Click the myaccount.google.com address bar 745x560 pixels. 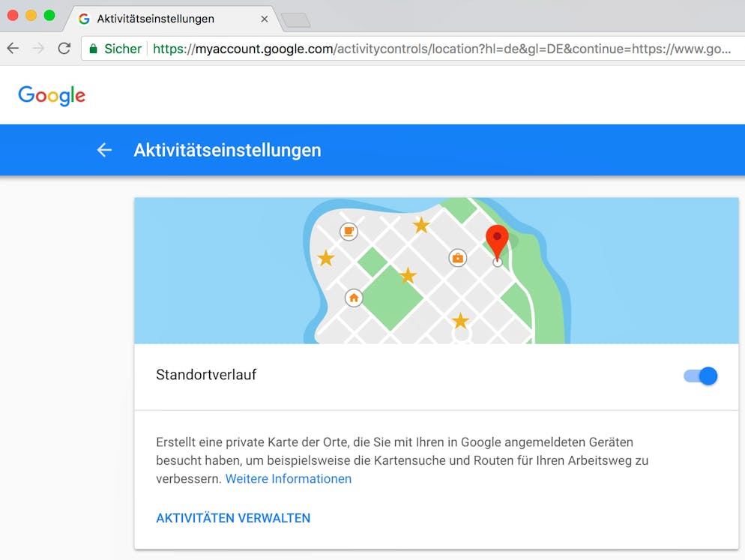pos(412,49)
